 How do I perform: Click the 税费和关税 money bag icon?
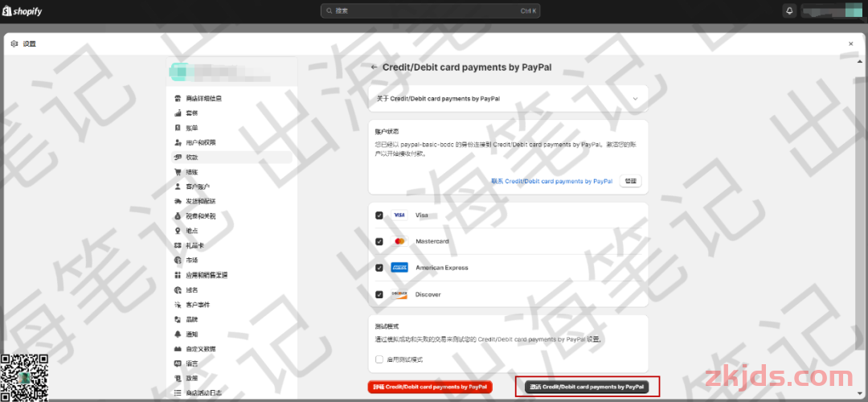point(178,216)
